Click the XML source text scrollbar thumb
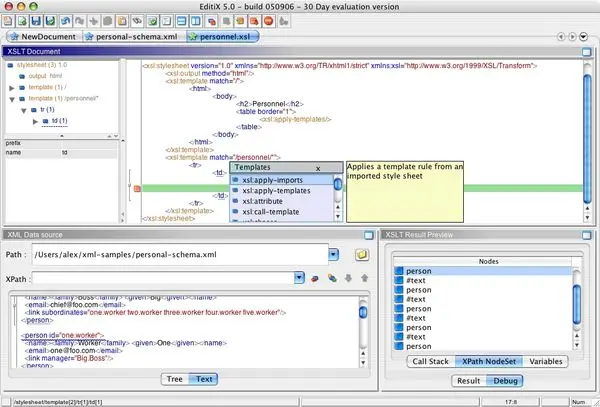600x407 pixels. pos(363,312)
